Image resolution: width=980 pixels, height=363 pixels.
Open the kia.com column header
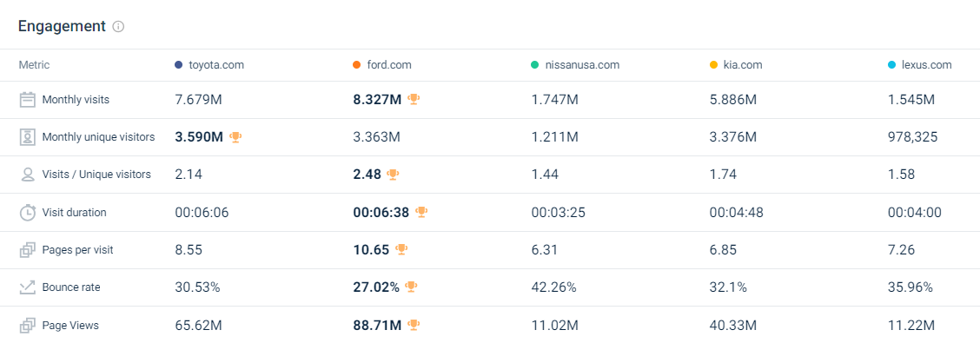743,65
